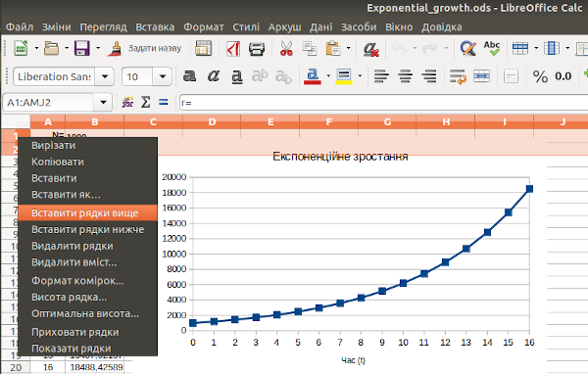Viewport: 588px width, 374px height.
Task: Choose Копіювати in context menu
Action: click(x=88, y=162)
